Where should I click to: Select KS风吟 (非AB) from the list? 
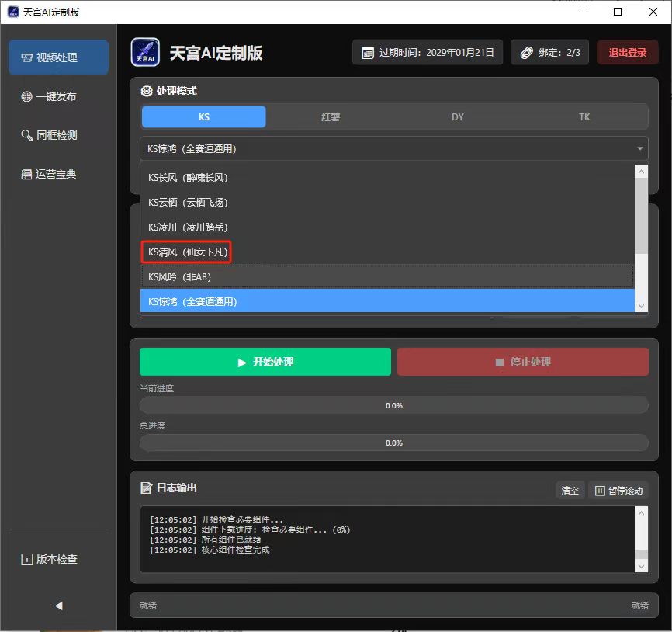click(x=387, y=276)
